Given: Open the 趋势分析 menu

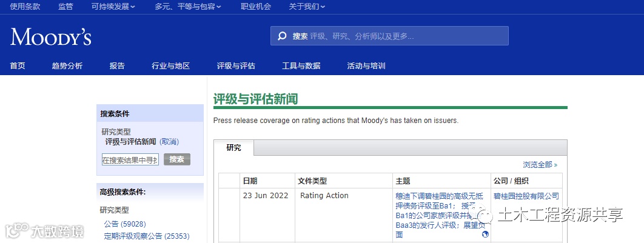Looking at the screenshot, I should pos(67,65).
